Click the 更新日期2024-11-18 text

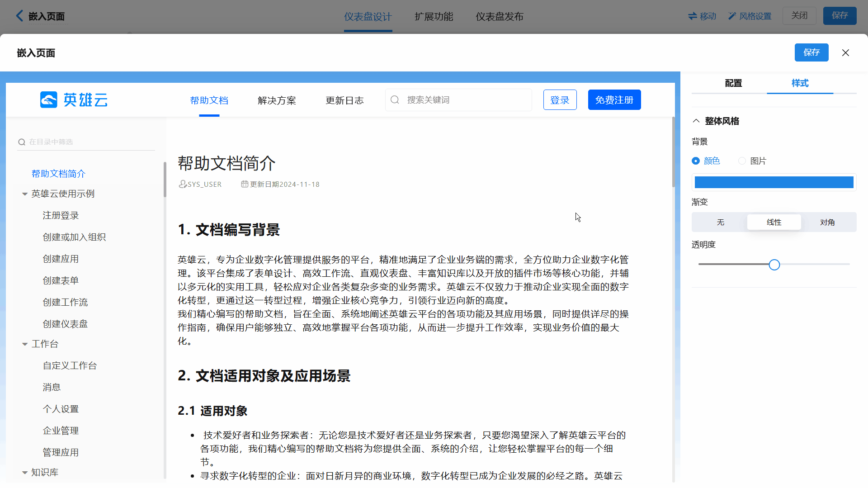click(x=285, y=184)
